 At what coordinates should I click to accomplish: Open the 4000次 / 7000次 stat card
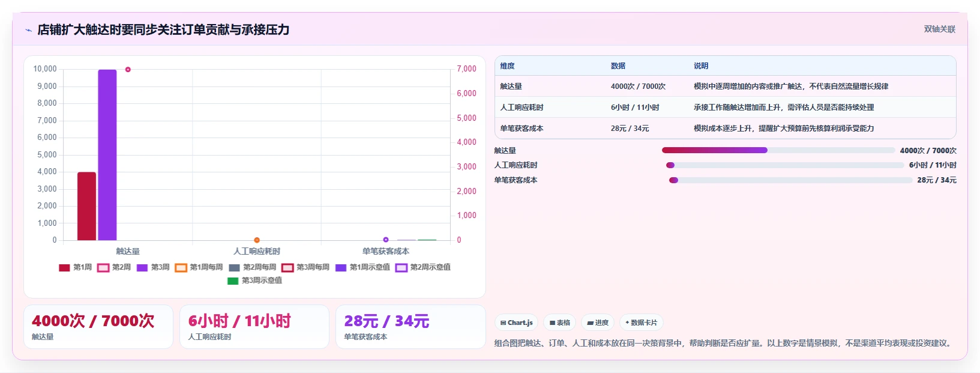click(x=98, y=327)
